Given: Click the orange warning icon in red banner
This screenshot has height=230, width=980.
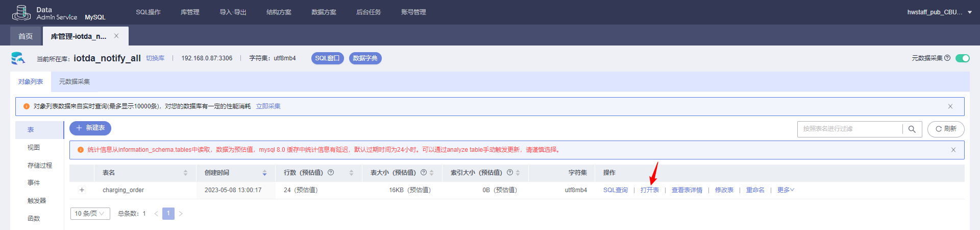Looking at the screenshot, I should click(81, 150).
